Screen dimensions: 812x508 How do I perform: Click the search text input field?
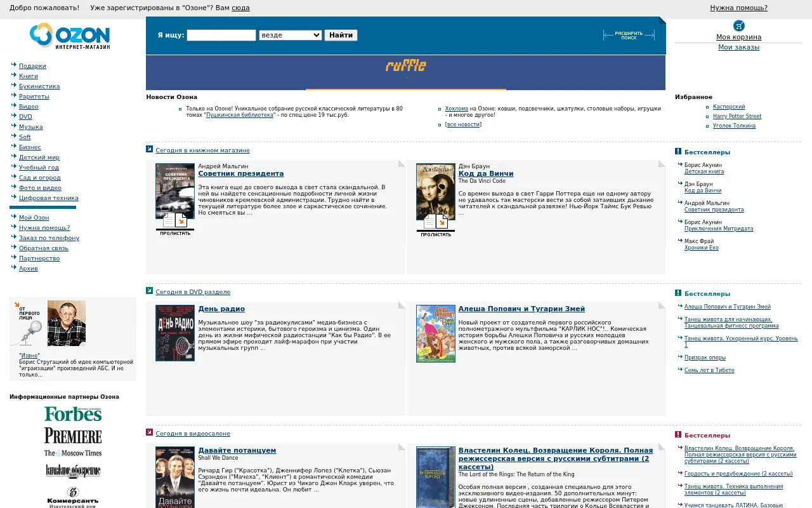click(221, 35)
